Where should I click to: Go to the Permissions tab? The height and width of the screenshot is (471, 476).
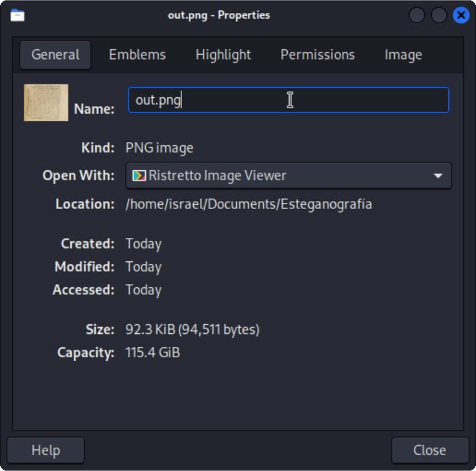317,55
